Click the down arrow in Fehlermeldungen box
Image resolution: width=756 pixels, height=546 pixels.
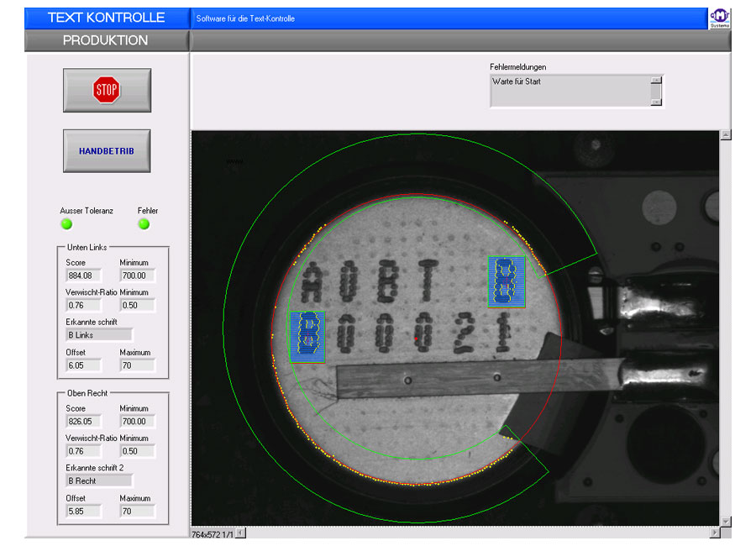[x=656, y=101]
